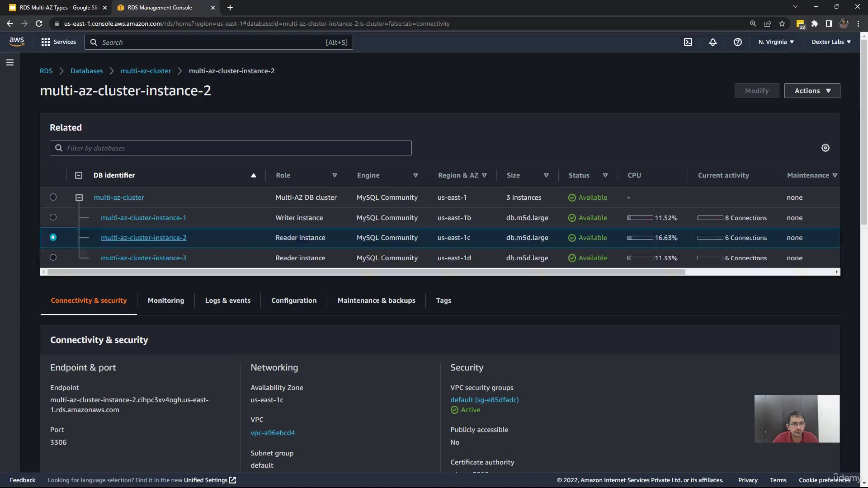Open the browser extensions puzzle icon
Screen dimensions: 868x488
tap(814, 23)
